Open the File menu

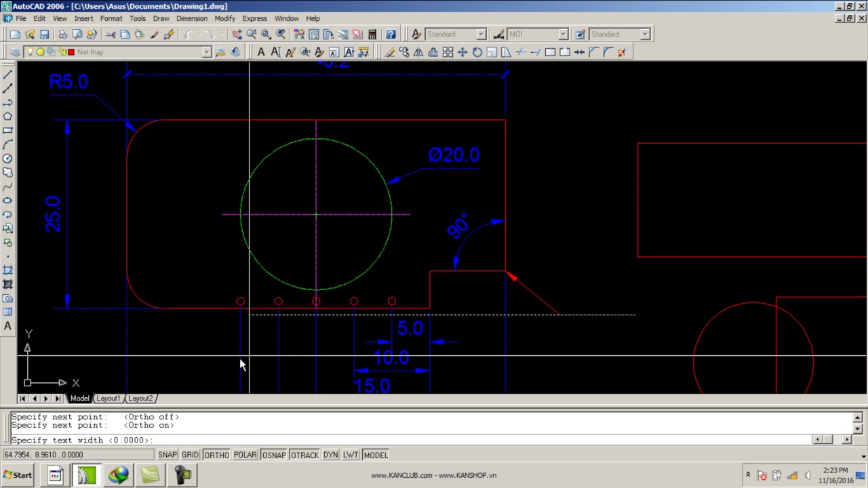[x=20, y=18]
